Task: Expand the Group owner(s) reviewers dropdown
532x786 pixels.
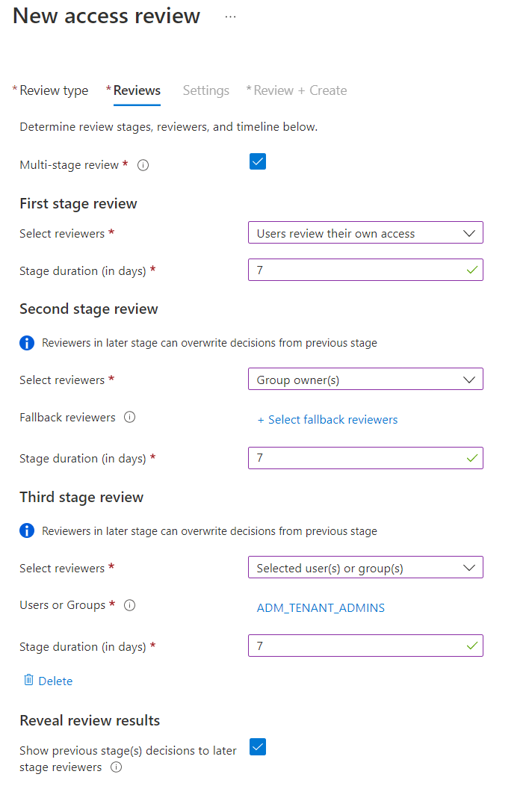Action: (x=365, y=379)
